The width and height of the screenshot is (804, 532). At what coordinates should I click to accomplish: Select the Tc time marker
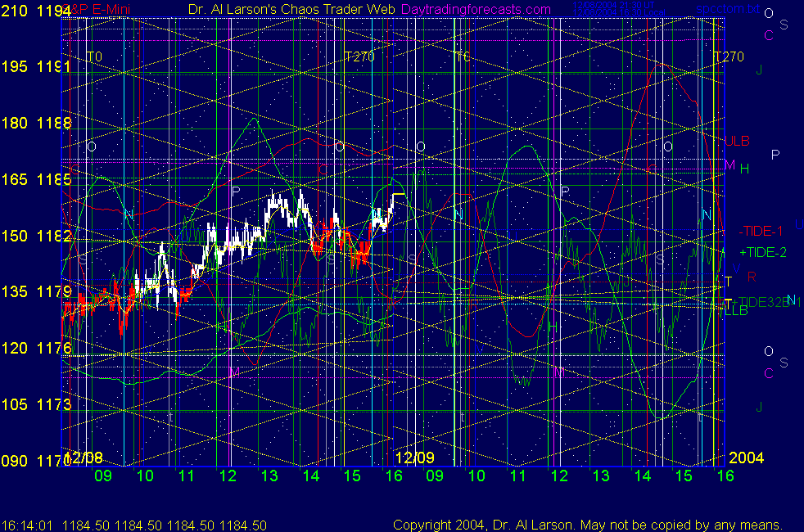[462, 56]
